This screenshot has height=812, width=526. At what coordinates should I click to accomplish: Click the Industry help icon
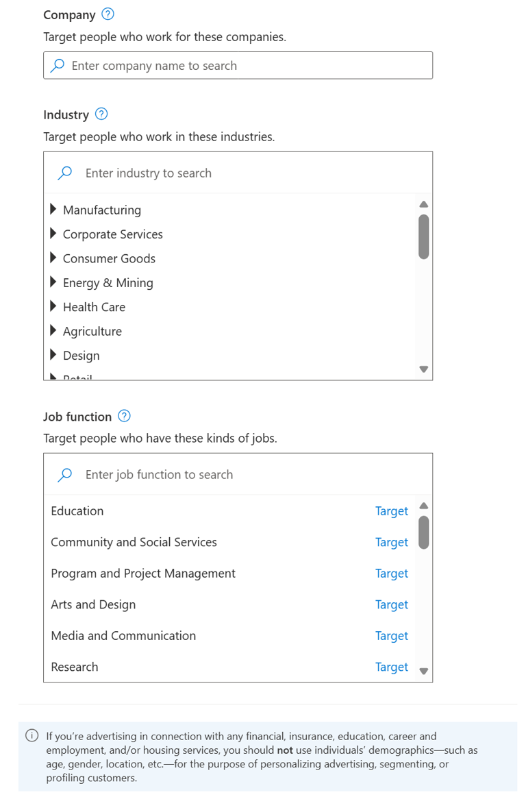(x=101, y=114)
